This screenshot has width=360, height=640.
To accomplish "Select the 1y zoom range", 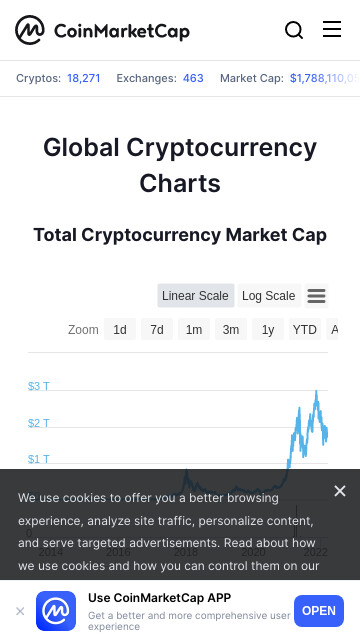I will pos(268,329).
